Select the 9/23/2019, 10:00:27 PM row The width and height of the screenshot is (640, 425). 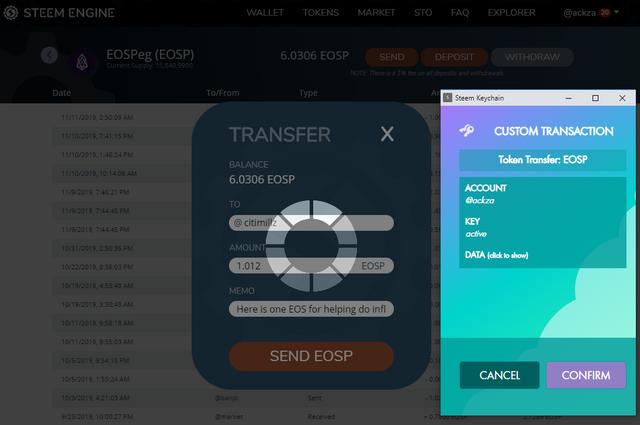pos(97,416)
